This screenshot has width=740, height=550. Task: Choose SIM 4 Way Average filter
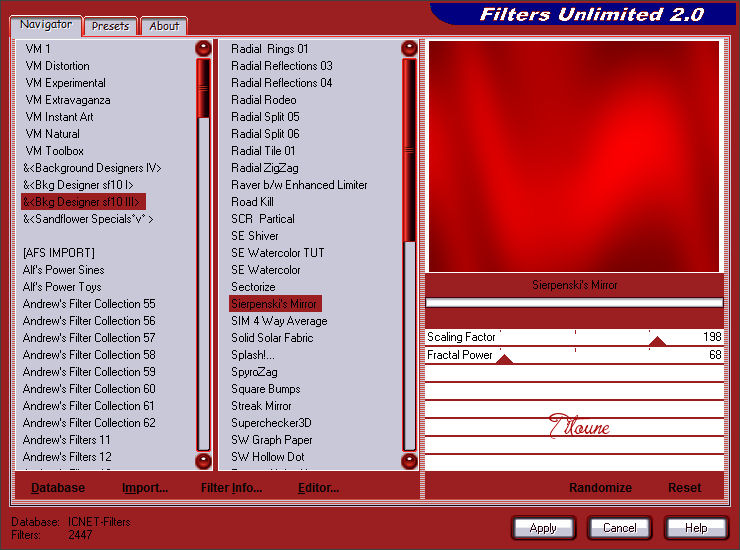click(279, 321)
